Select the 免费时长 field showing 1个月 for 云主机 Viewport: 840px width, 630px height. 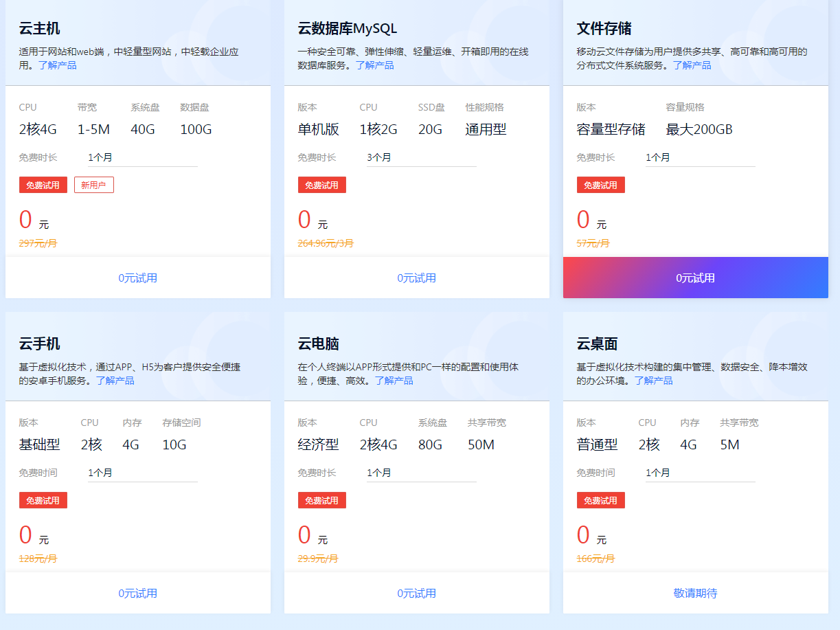[142, 157]
